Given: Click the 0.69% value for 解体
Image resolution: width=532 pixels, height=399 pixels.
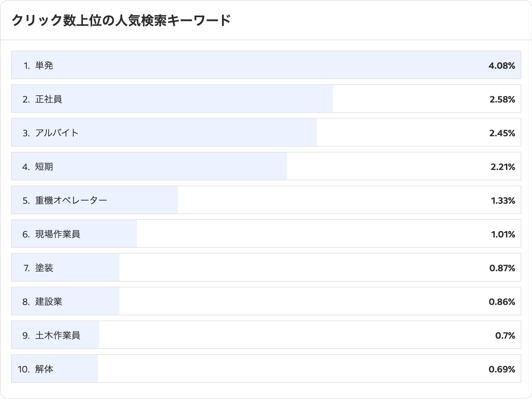Looking at the screenshot, I should pyautogui.click(x=502, y=369).
